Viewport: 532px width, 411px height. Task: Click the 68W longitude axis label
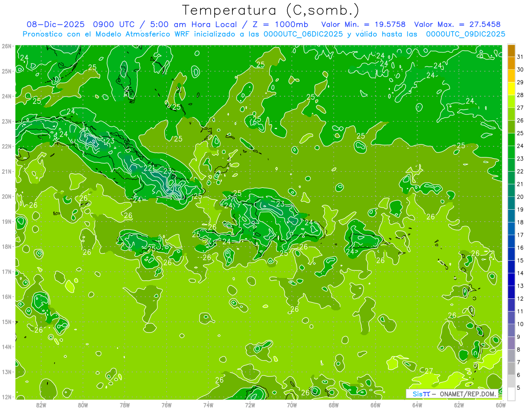point(334,405)
